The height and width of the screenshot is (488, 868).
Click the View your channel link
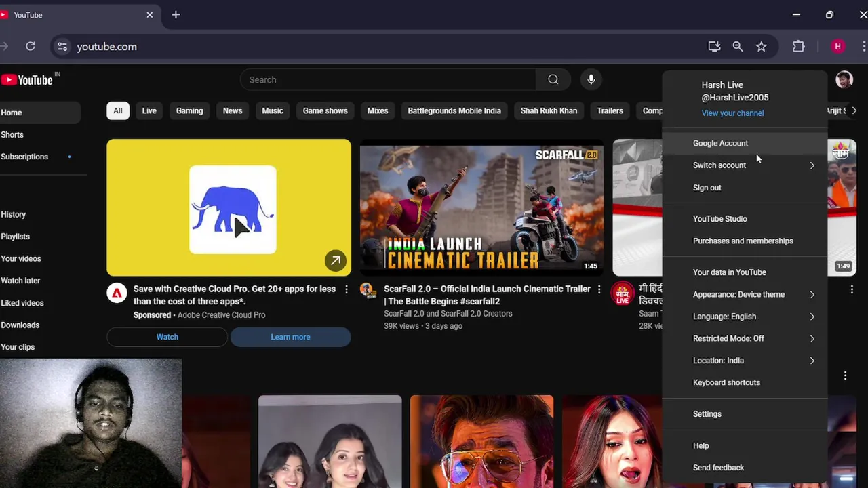[732, 113]
